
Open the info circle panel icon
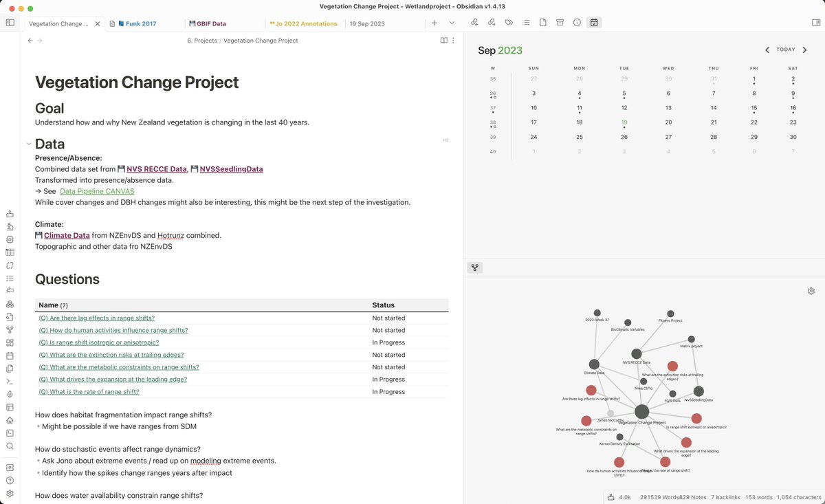577,23
